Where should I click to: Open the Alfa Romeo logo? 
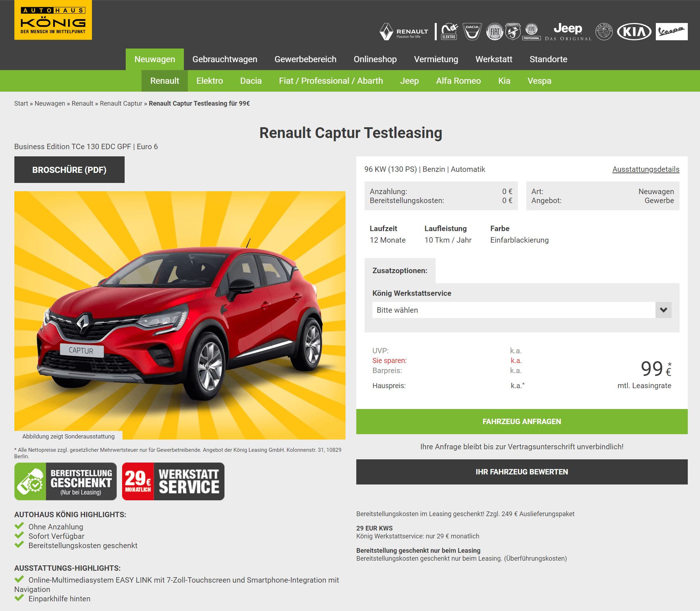coord(604,32)
